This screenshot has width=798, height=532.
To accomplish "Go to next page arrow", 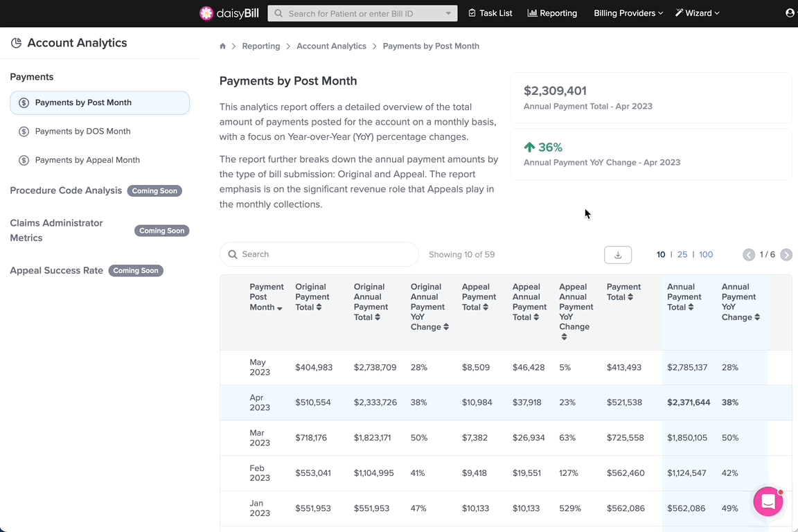I will [x=786, y=254].
